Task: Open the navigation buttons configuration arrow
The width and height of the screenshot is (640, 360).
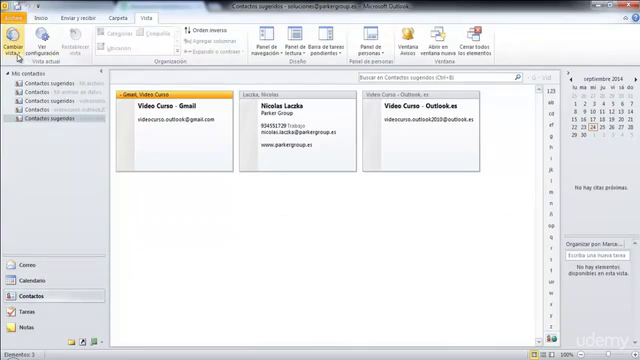Action: click(102, 342)
